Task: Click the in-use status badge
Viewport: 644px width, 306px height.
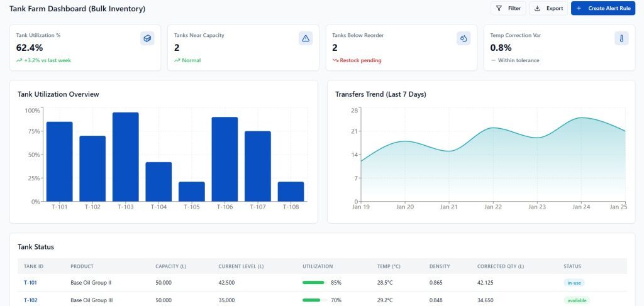Action: 574,283
